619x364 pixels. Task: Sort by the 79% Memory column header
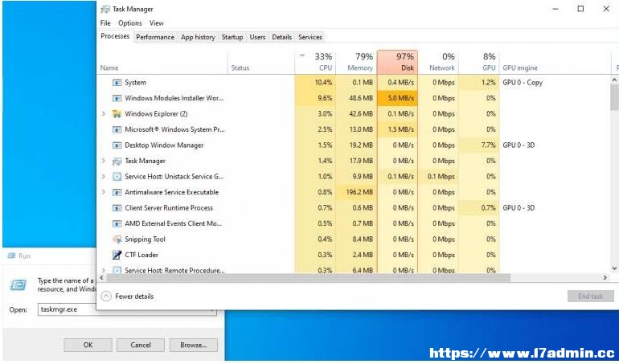pos(356,62)
